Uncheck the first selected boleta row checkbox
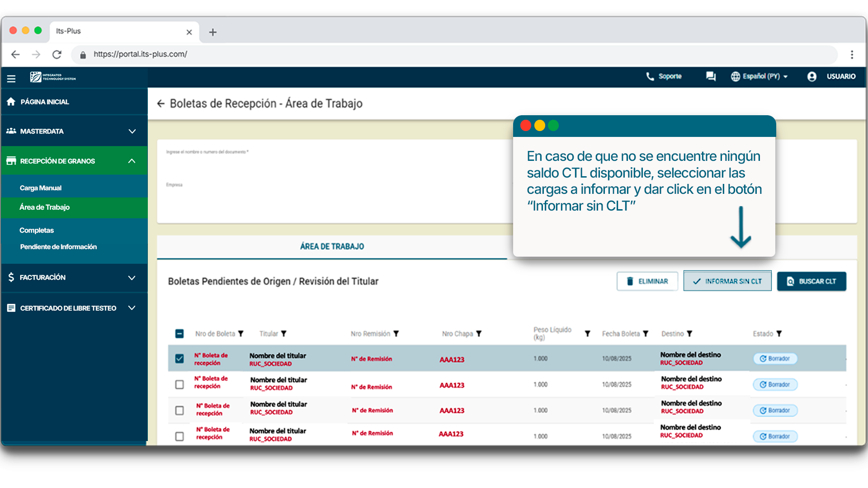This screenshot has height=488, width=868. [179, 359]
